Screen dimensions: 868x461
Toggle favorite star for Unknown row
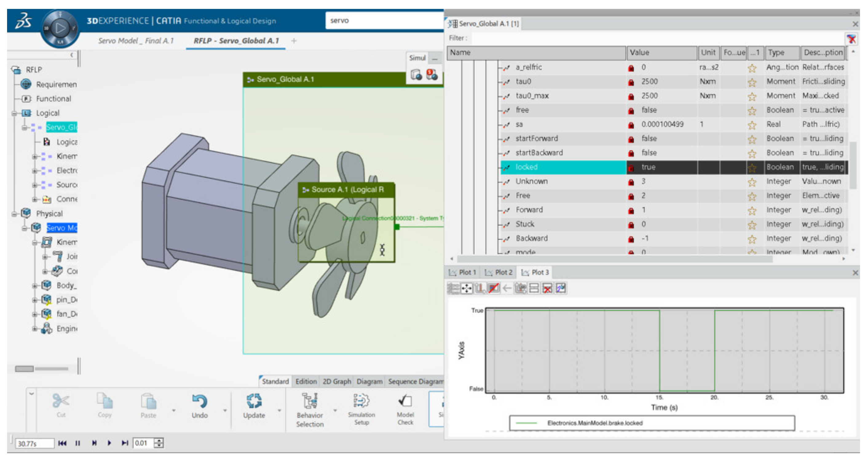click(752, 182)
